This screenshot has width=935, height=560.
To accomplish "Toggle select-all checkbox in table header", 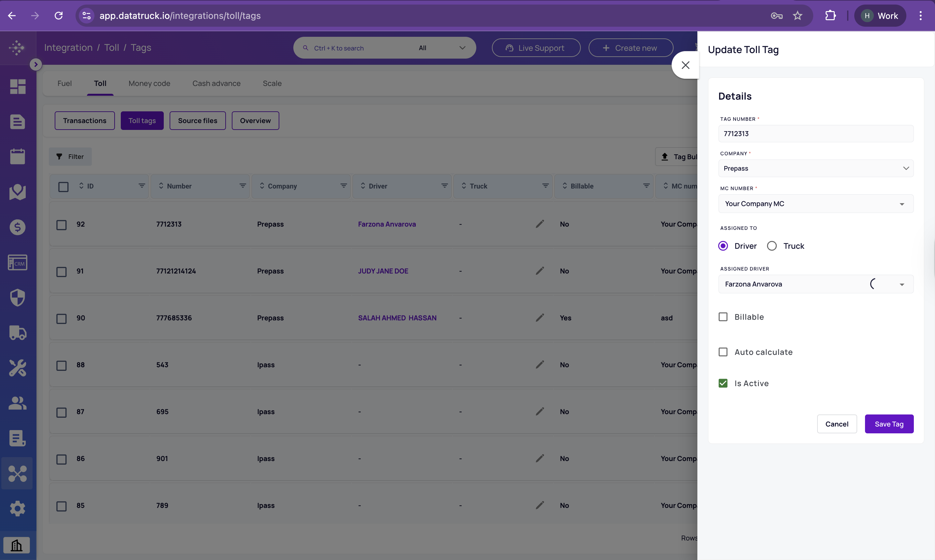I will (63, 187).
